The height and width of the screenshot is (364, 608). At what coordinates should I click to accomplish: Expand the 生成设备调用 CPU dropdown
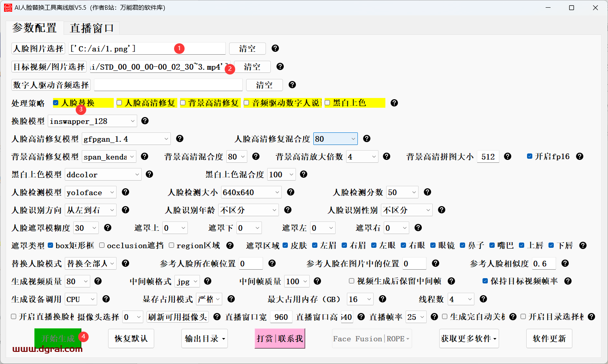point(81,299)
